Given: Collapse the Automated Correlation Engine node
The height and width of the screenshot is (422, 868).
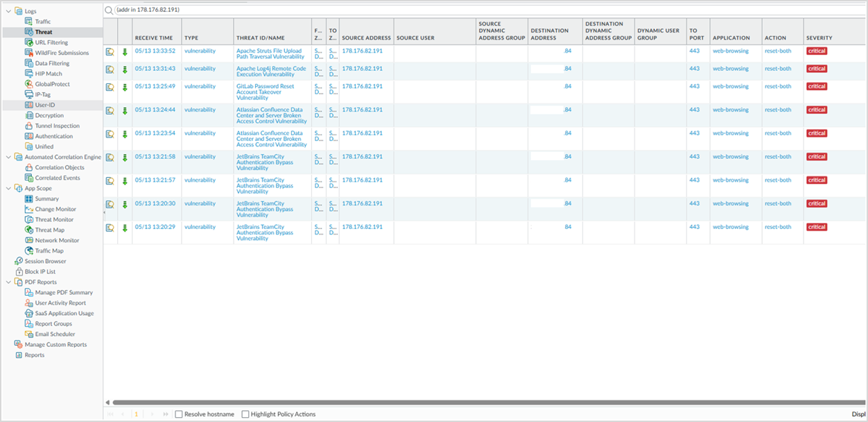Looking at the screenshot, I should pyautogui.click(x=8, y=157).
